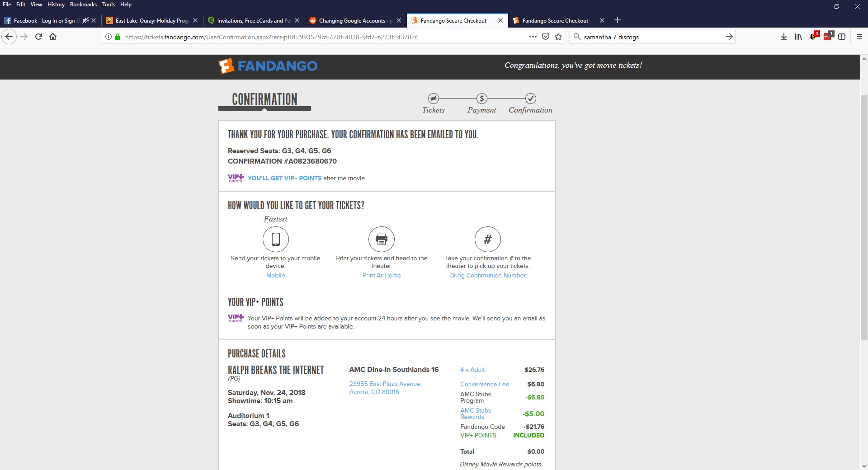Screen dimensions: 868x470
Task: Open the Bookmarks menu
Action: click(x=83, y=5)
